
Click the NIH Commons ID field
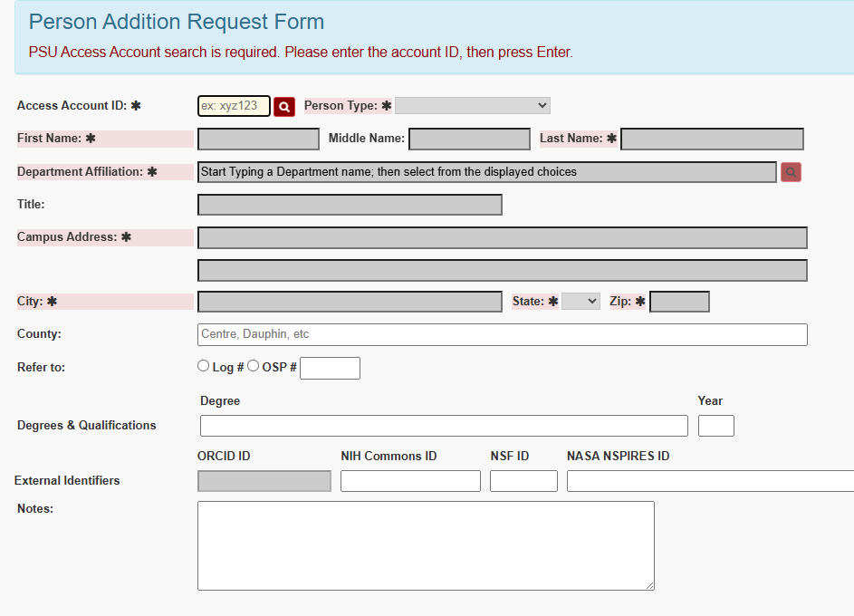[x=410, y=481]
